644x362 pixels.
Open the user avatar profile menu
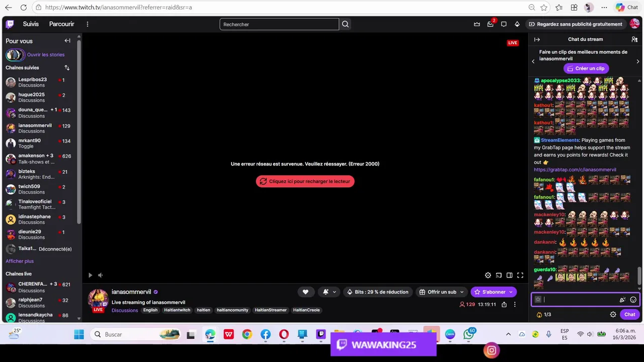coord(634,24)
